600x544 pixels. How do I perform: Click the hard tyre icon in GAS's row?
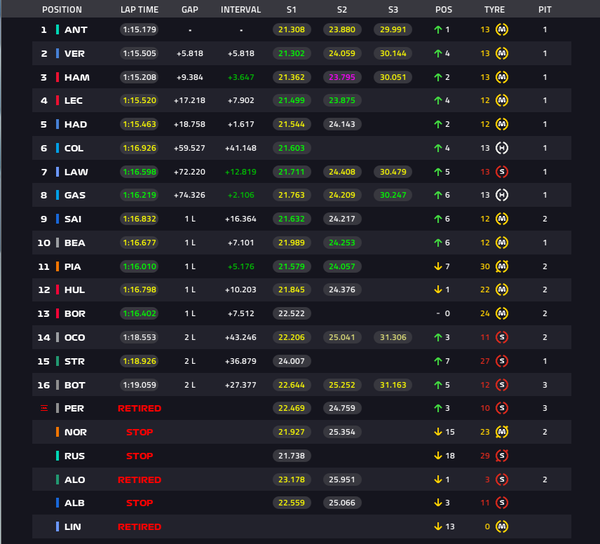[x=502, y=195]
